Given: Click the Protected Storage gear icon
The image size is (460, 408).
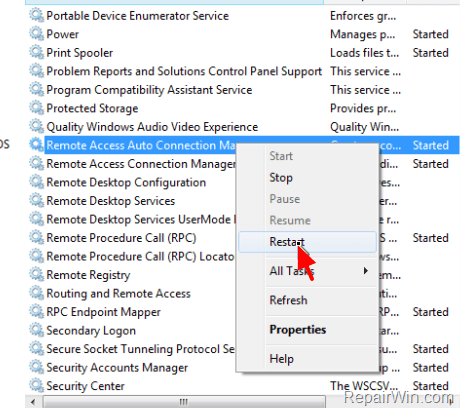Looking at the screenshot, I should (36, 108).
